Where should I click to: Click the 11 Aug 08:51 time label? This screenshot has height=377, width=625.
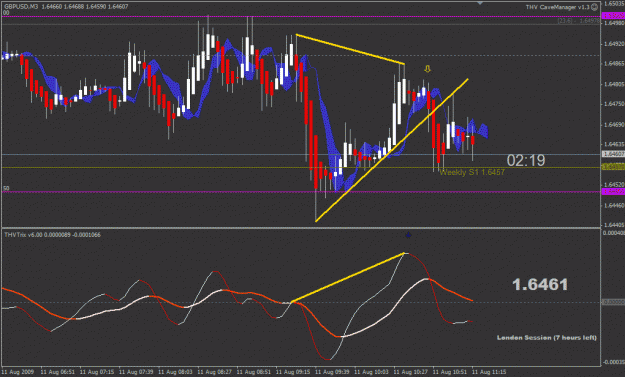point(254,372)
